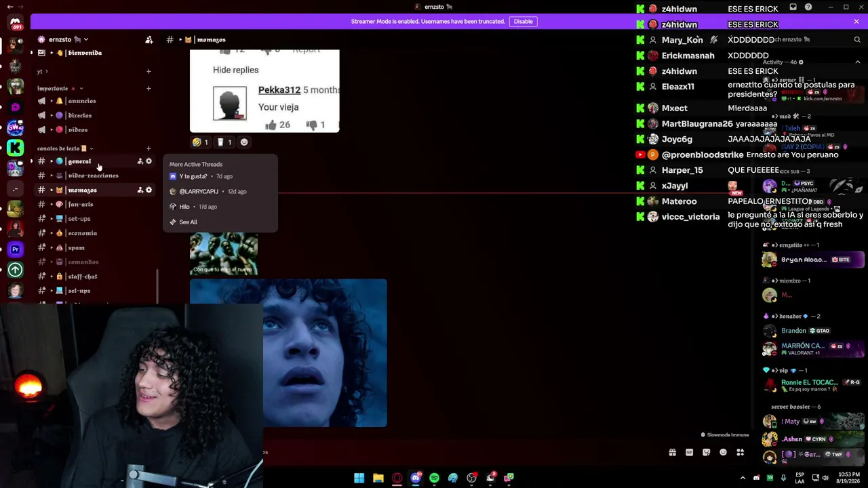Expand the yt category
Screen dimensions: 868x488
pyautogui.click(x=43, y=72)
